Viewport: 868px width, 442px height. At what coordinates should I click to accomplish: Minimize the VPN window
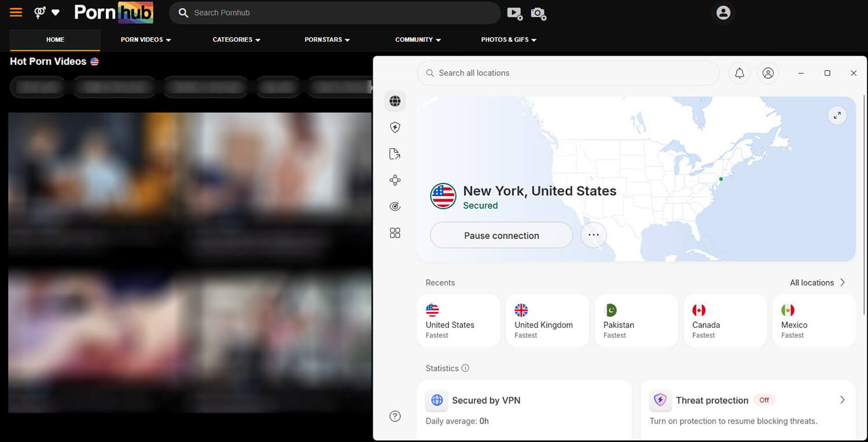coord(801,73)
